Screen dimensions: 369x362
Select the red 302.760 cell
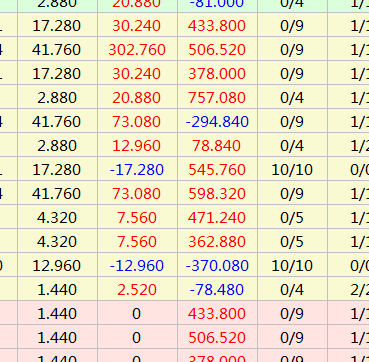coord(137,49)
